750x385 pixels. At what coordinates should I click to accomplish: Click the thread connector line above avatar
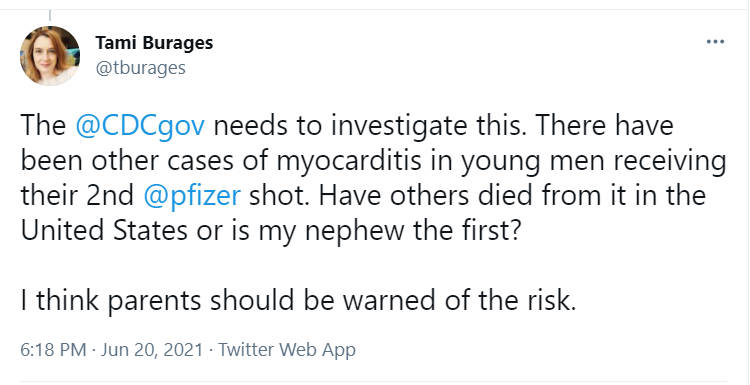[49, 16]
